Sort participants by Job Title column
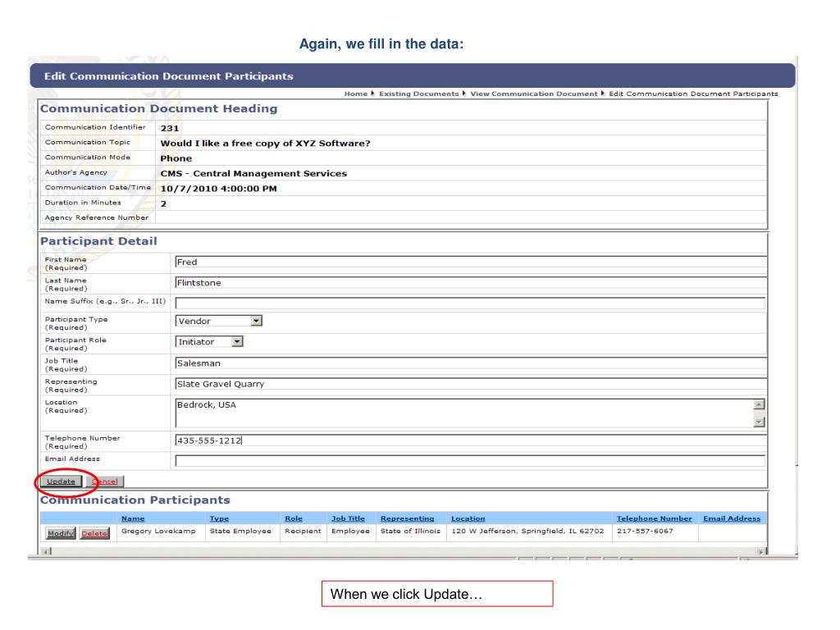840x630 pixels. pyautogui.click(x=348, y=518)
